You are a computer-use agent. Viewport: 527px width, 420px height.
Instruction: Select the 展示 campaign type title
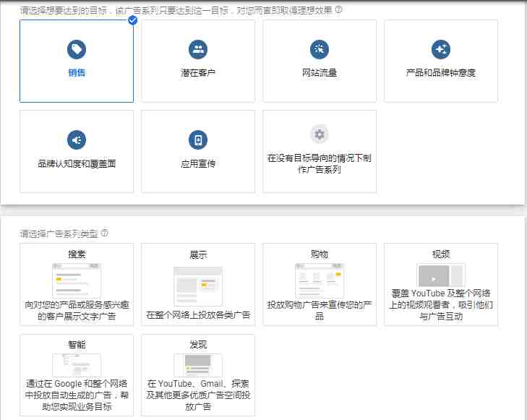[x=198, y=254]
